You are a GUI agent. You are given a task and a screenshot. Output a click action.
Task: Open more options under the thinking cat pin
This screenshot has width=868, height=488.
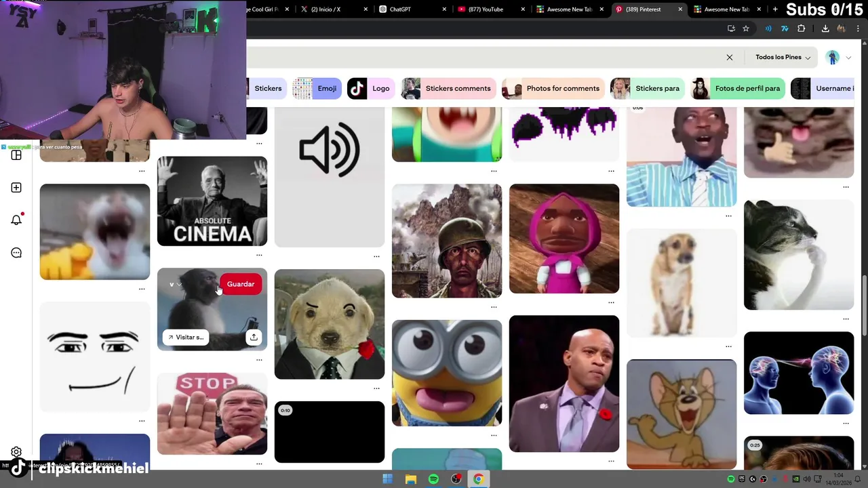(x=846, y=319)
